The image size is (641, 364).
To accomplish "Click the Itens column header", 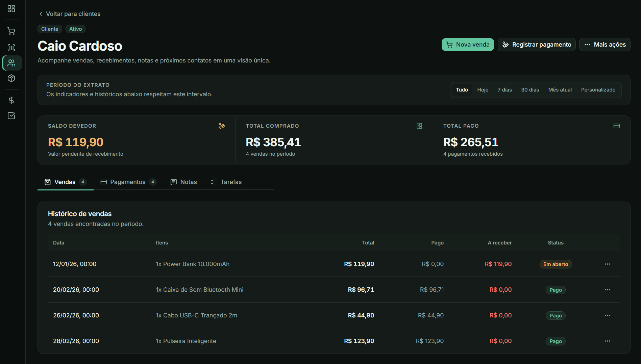I will (x=162, y=243).
